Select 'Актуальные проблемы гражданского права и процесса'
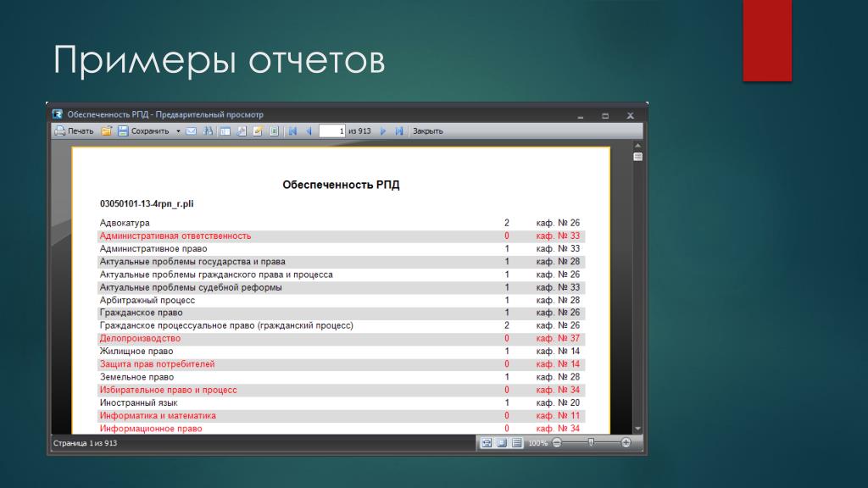This screenshot has width=868, height=488. click(341, 274)
